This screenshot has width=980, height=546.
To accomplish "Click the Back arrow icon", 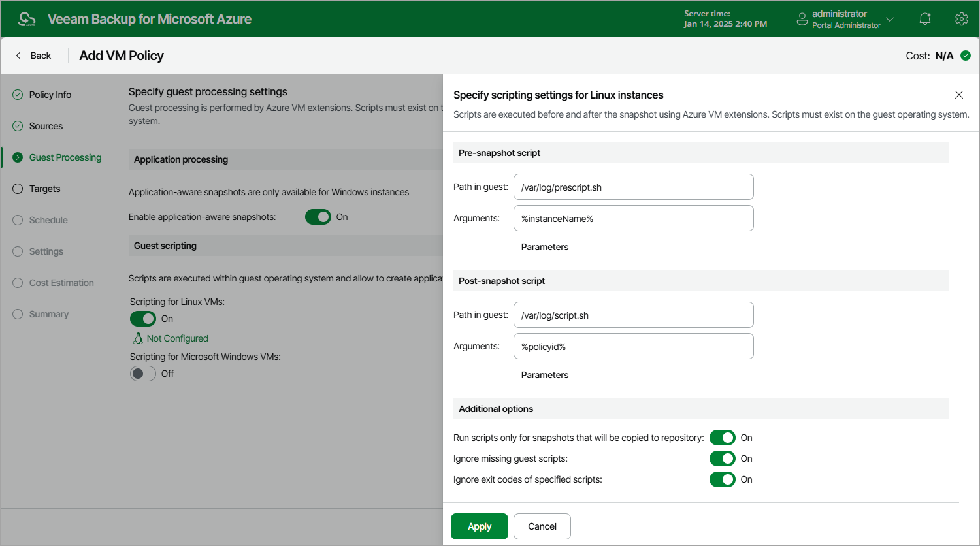I will point(18,56).
